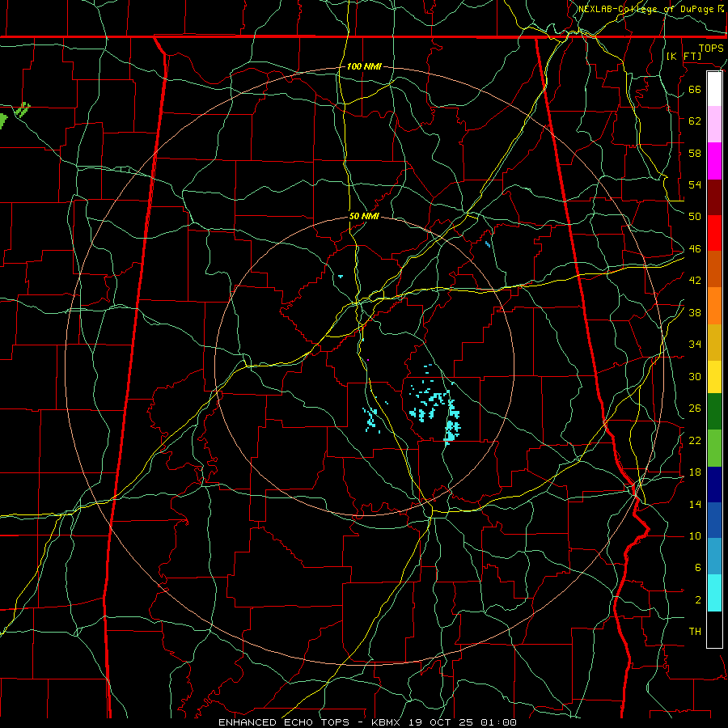This screenshot has height=728, width=728.
Task: Click the "66" legend value
Action: click(695, 89)
